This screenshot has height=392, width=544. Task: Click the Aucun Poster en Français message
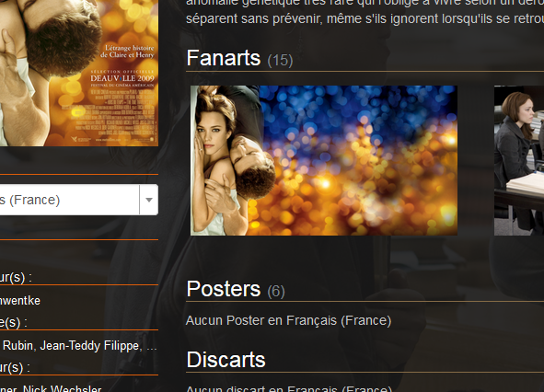(x=288, y=320)
